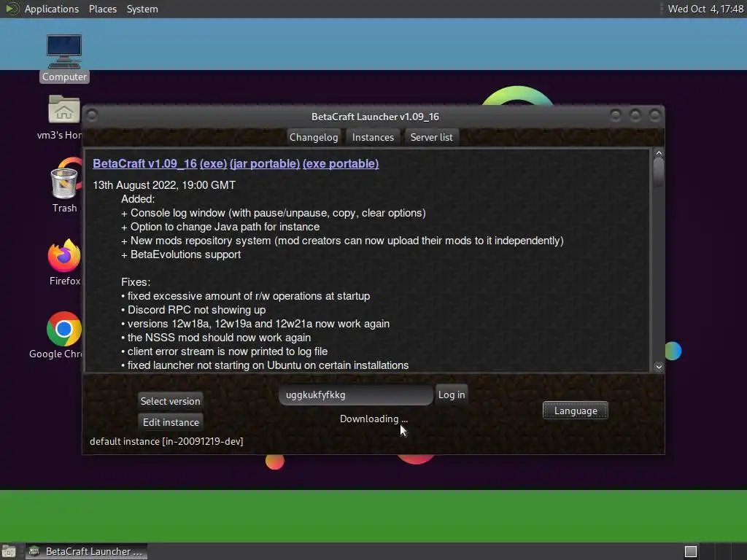The image size is (747, 560).
Task: Click the Applications menu logo icon
Action: click(x=12, y=9)
